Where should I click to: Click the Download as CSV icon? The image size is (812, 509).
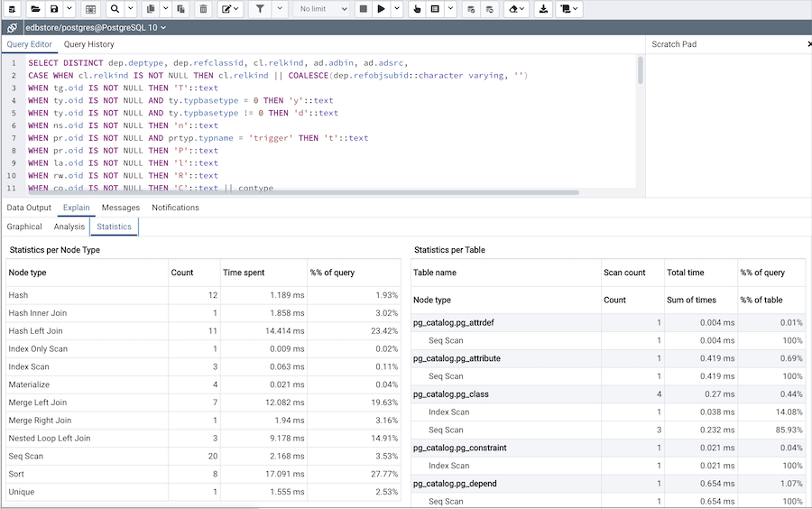coord(543,9)
